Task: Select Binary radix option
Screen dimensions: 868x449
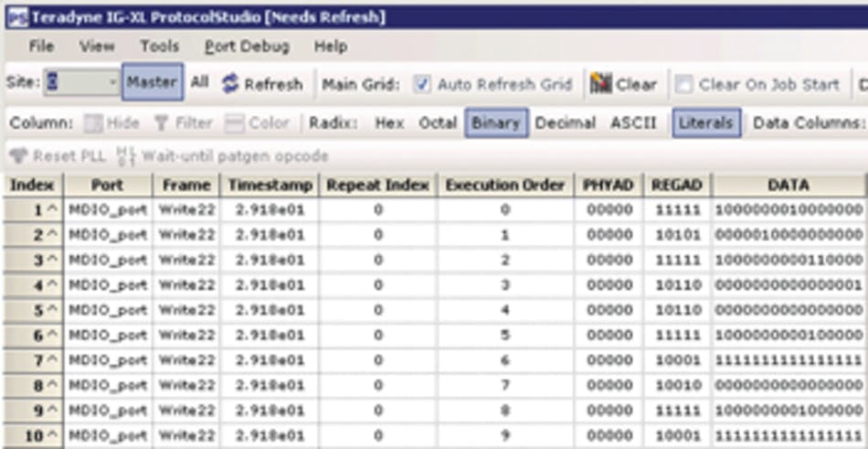Action: [495, 123]
